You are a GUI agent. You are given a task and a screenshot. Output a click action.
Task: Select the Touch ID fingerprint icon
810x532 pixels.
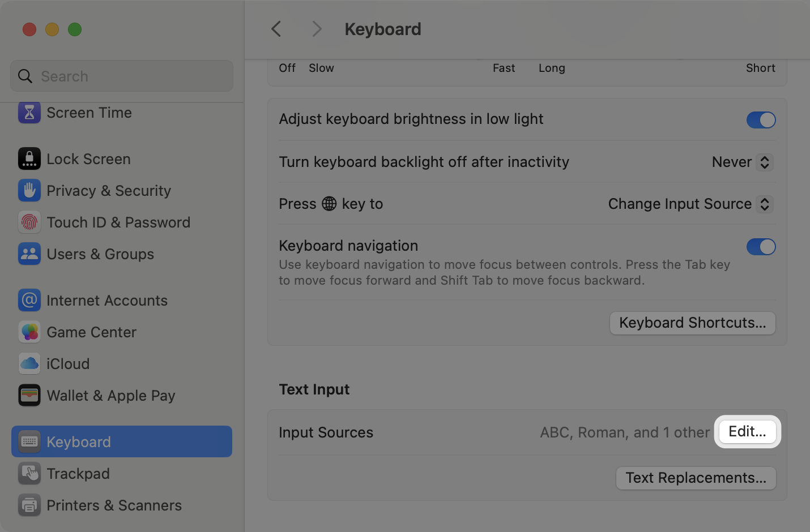point(29,222)
